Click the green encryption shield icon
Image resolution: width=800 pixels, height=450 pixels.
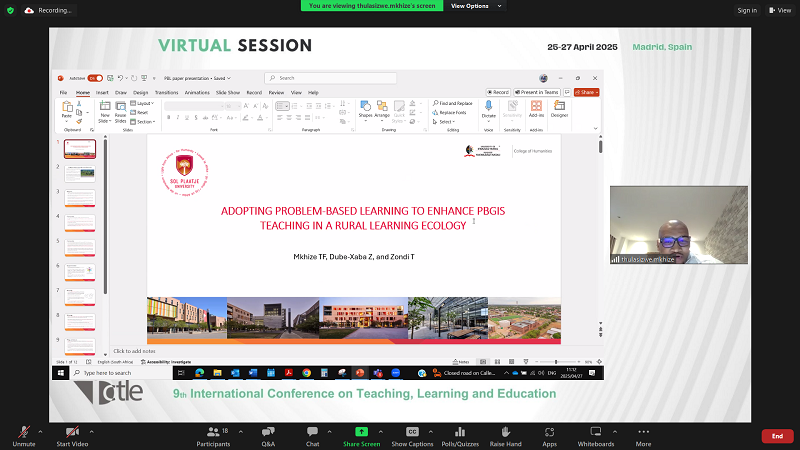(x=10, y=10)
